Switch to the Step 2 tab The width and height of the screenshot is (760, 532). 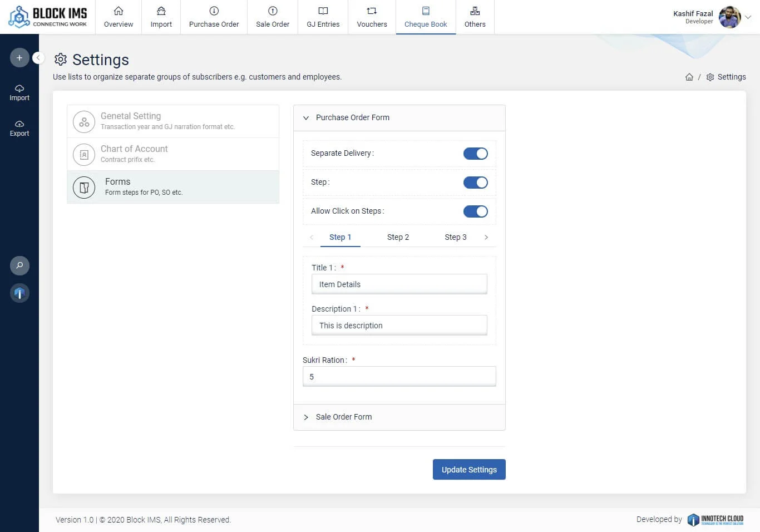coord(398,237)
